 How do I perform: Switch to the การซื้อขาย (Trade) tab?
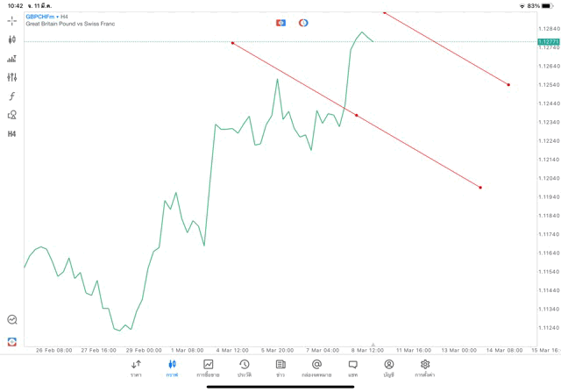(209, 368)
